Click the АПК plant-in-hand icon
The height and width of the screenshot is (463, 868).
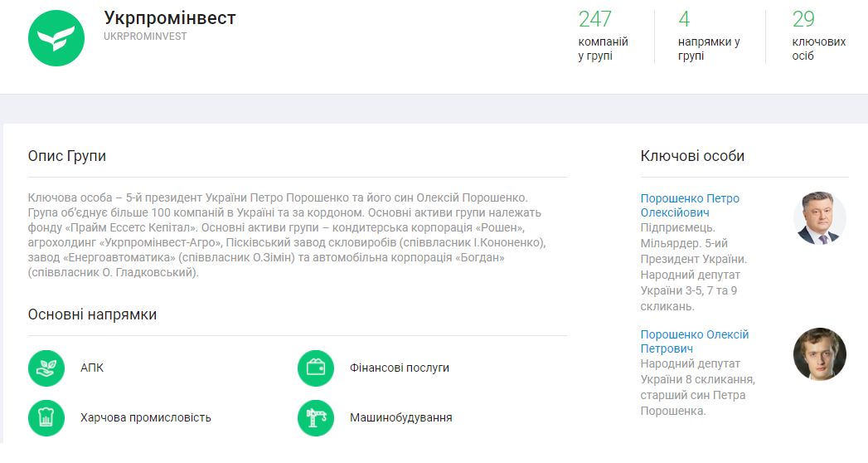coord(46,368)
